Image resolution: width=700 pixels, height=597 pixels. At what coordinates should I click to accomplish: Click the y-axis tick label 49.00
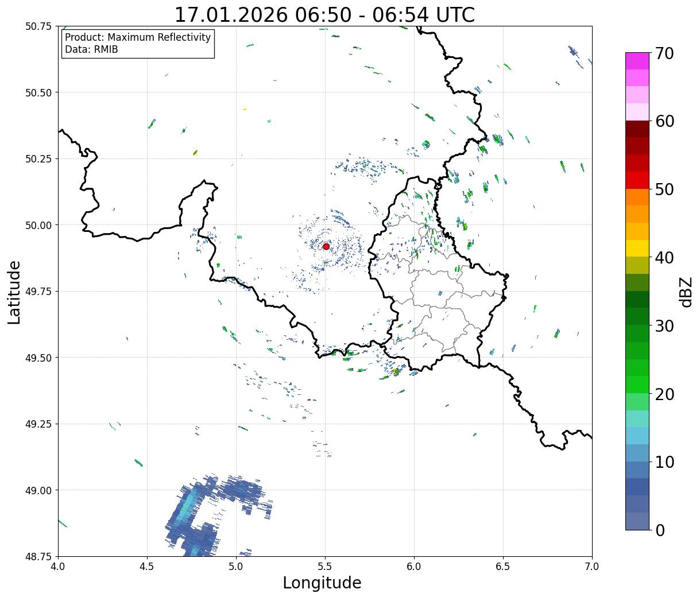38,490
